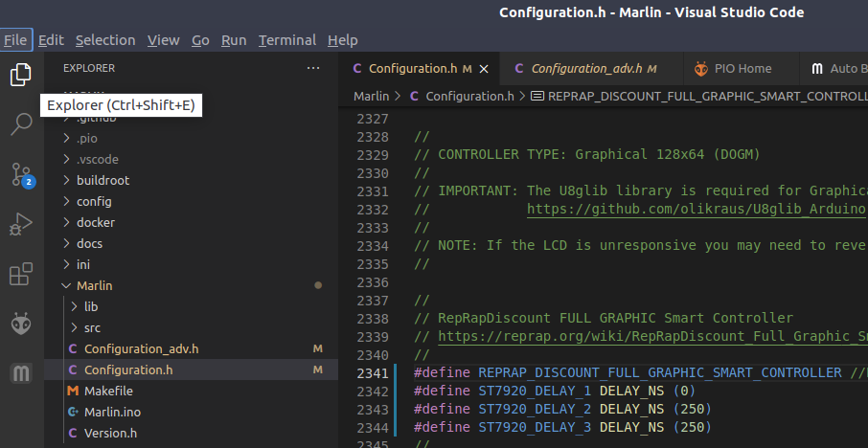Click line number 2341 in the gutter
This screenshot has width=868, height=448.
point(373,373)
